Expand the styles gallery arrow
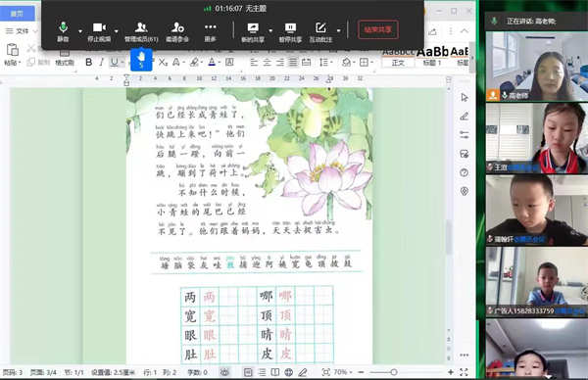Screen dimensions: 588x380 (x=472, y=58)
